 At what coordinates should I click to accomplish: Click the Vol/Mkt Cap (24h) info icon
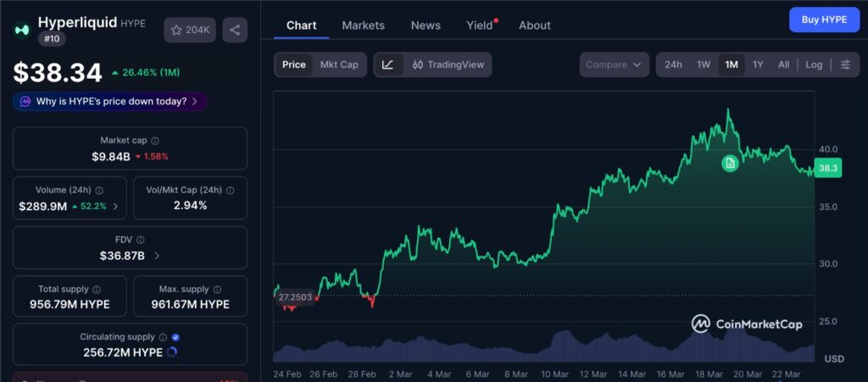pyautogui.click(x=231, y=191)
